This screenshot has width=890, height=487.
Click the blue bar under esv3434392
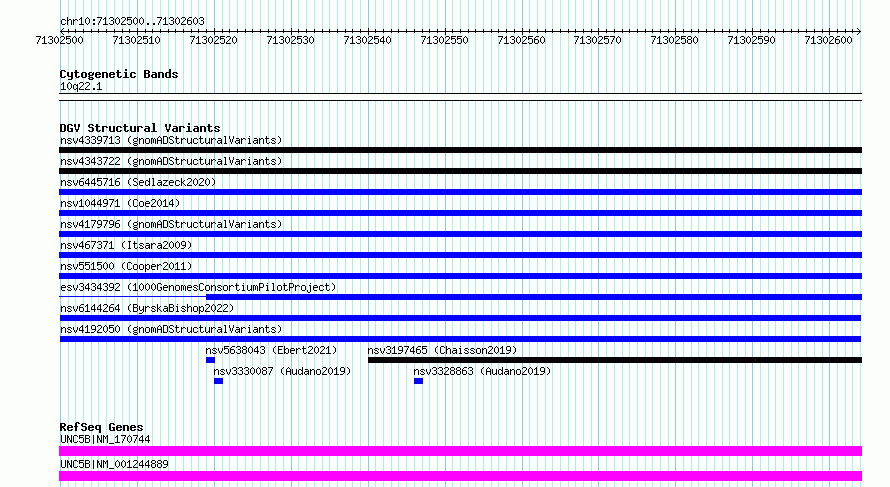(534, 297)
